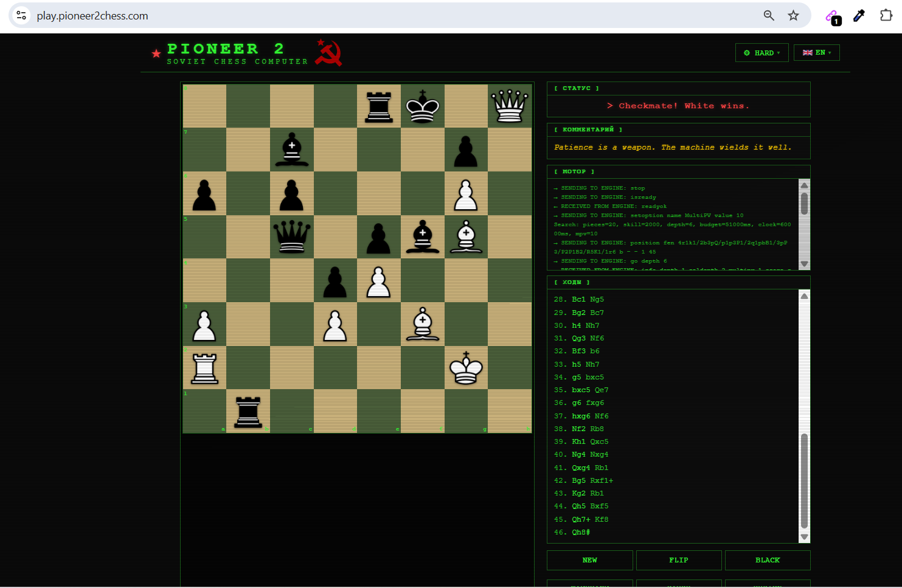Click move 32. Bf3 b6 row

[x=577, y=351]
